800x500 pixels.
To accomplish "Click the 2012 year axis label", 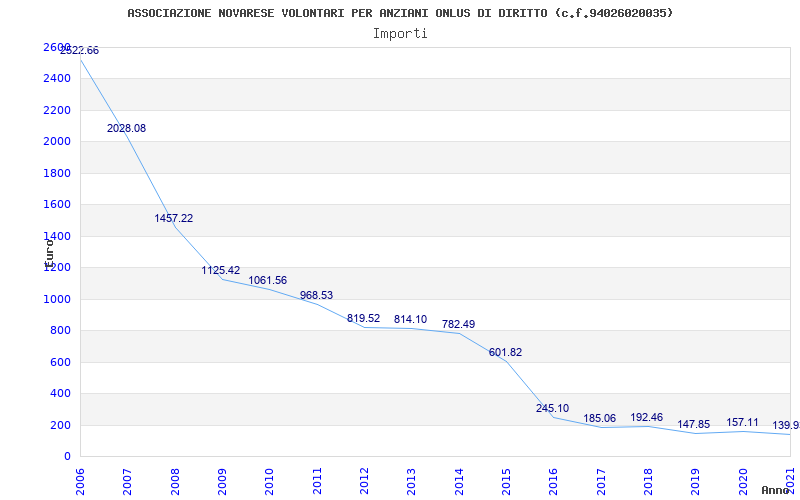I will click(364, 482).
